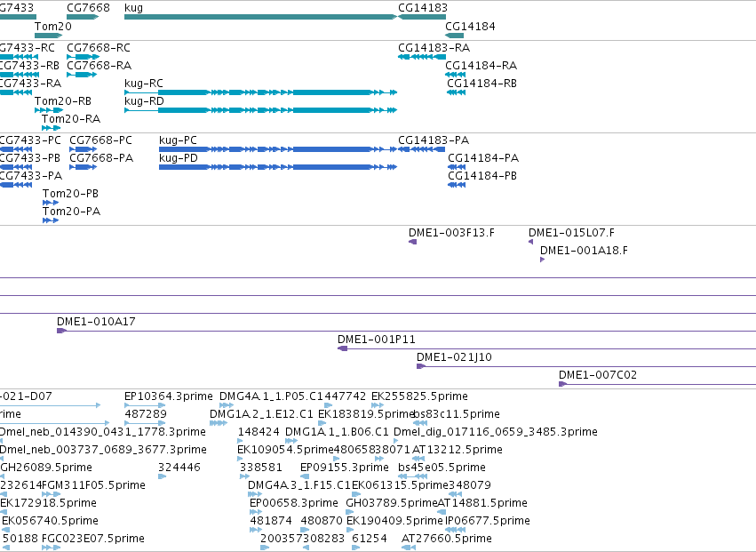
Task: Open the kug-PD protein feature
Action: pyautogui.click(x=278, y=167)
